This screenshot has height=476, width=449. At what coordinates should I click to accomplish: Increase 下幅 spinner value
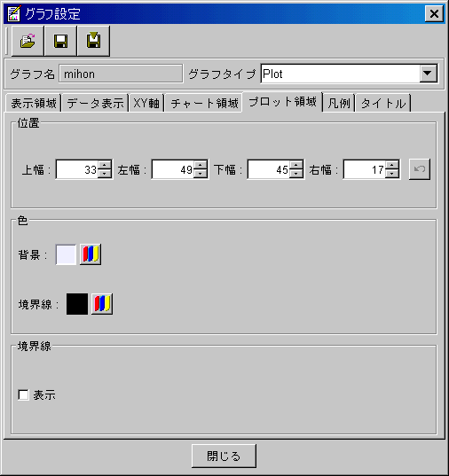pos(296,165)
